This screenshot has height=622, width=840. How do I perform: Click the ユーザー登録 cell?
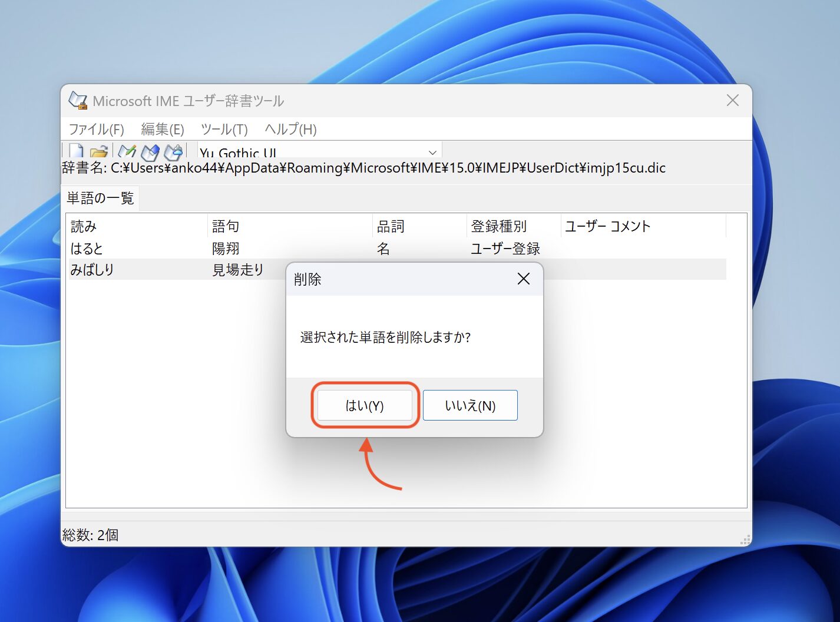(505, 249)
